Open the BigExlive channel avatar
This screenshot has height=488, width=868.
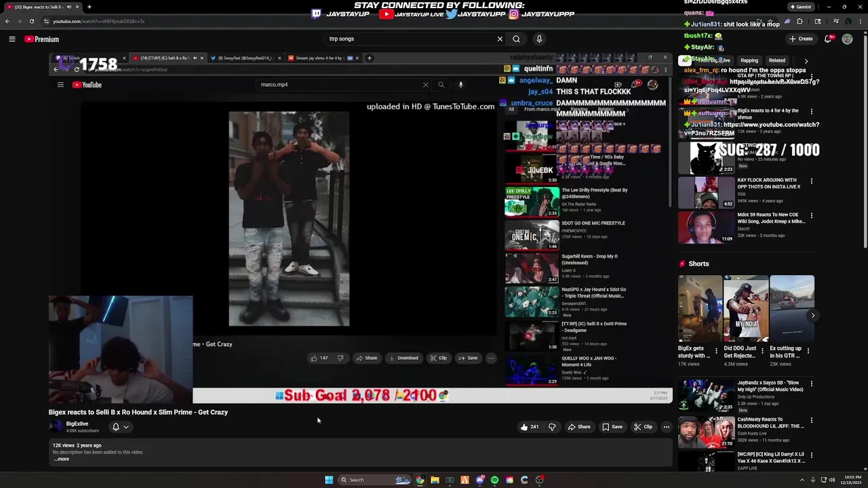pyautogui.click(x=56, y=427)
